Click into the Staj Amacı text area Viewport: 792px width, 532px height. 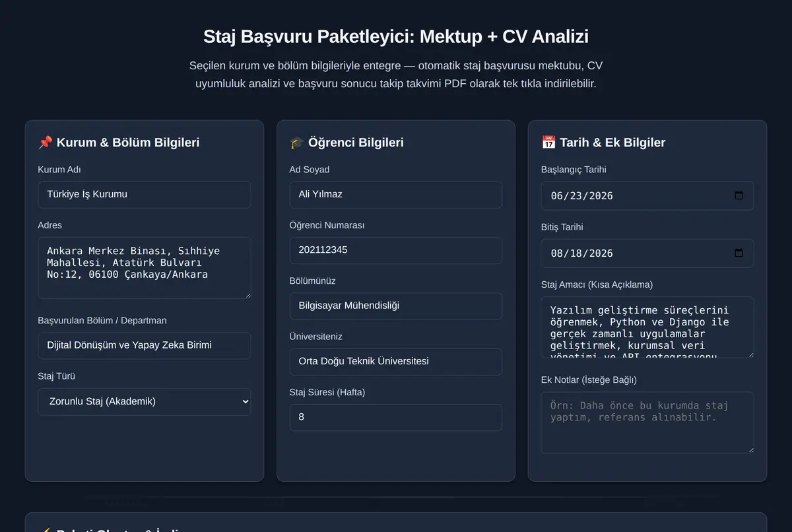point(647,327)
